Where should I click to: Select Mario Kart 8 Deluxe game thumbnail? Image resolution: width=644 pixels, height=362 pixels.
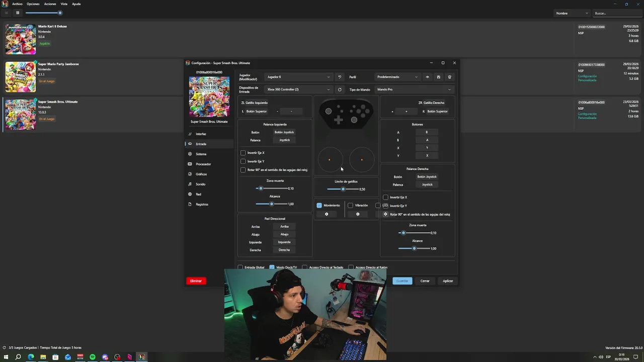pos(21,39)
